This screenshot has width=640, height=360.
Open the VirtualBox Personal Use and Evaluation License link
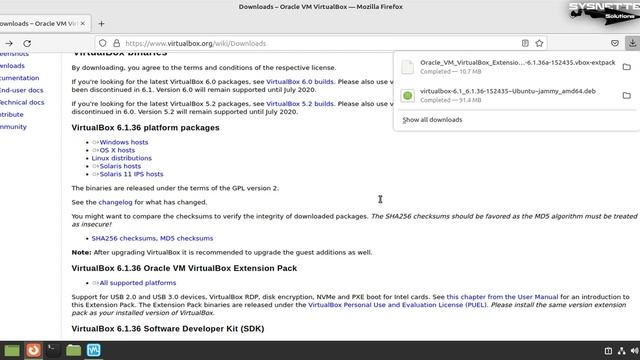(398, 305)
